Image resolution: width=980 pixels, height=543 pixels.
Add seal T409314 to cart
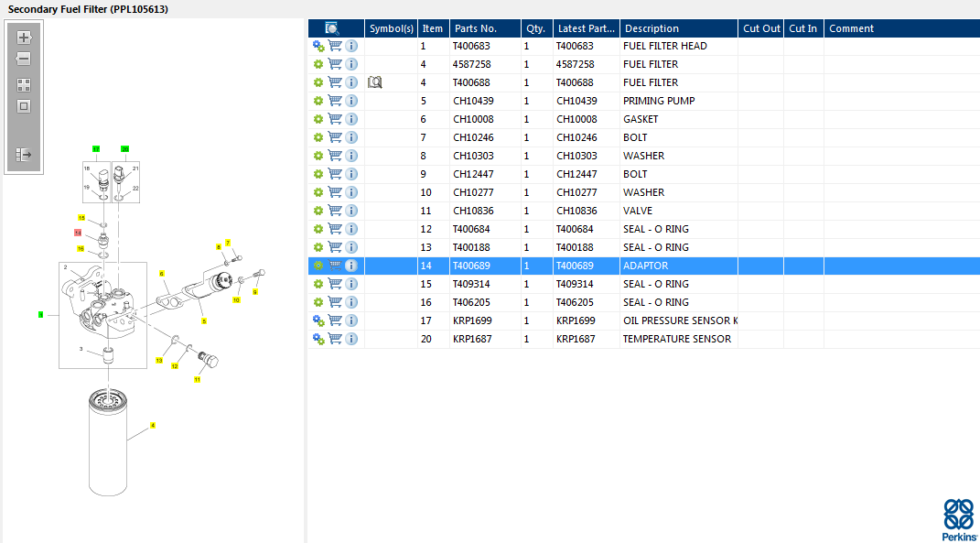(335, 283)
